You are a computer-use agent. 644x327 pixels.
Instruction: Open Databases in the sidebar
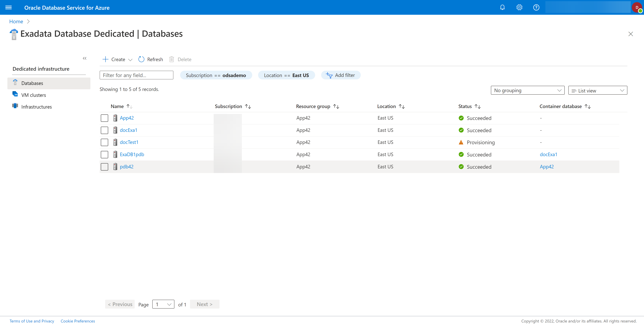[49, 83]
